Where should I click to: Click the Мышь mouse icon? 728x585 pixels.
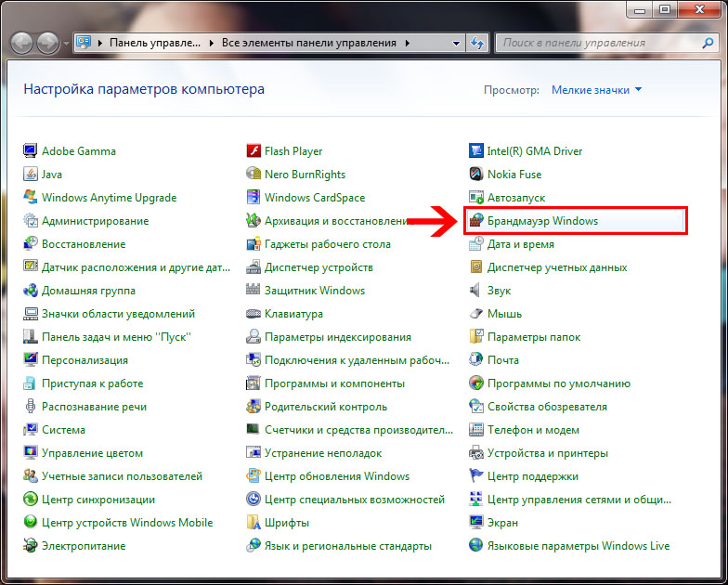click(475, 314)
